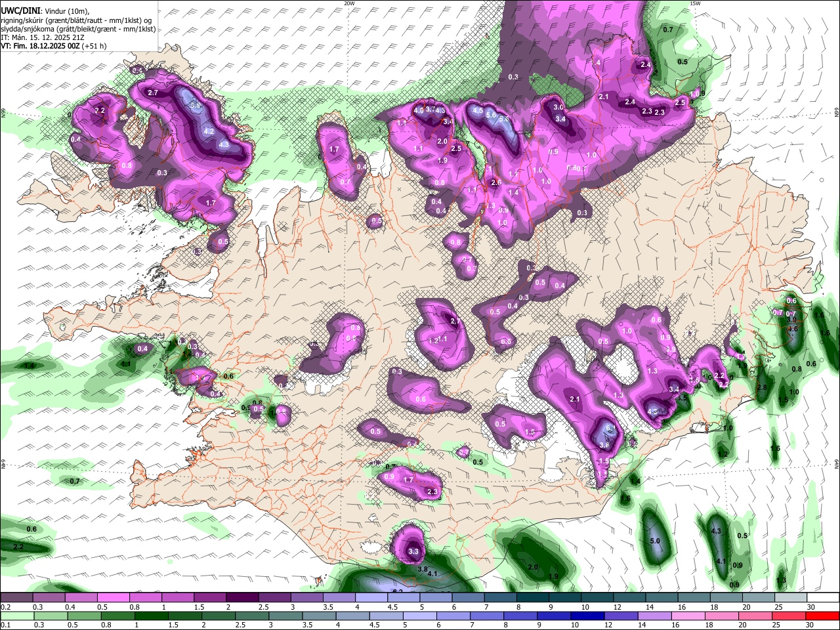
Task: Click the 0.2 label in the snow legend
Action: click(x=5, y=607)
